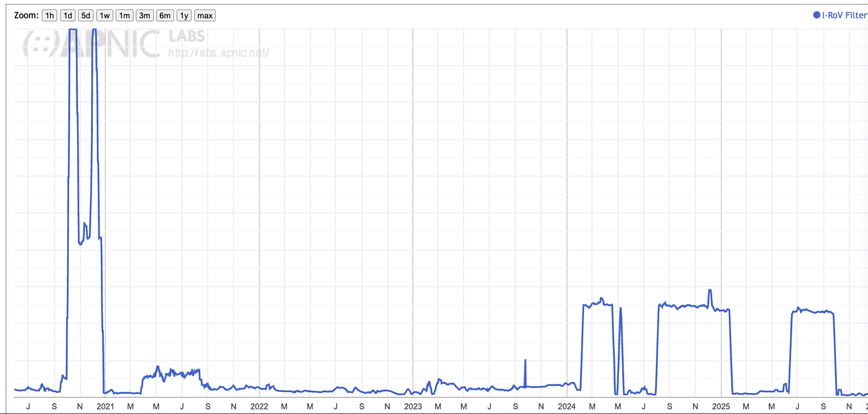Click the 2024 year axis label
Viewport: 868px width, 414px height.
(x=567, y=407)
